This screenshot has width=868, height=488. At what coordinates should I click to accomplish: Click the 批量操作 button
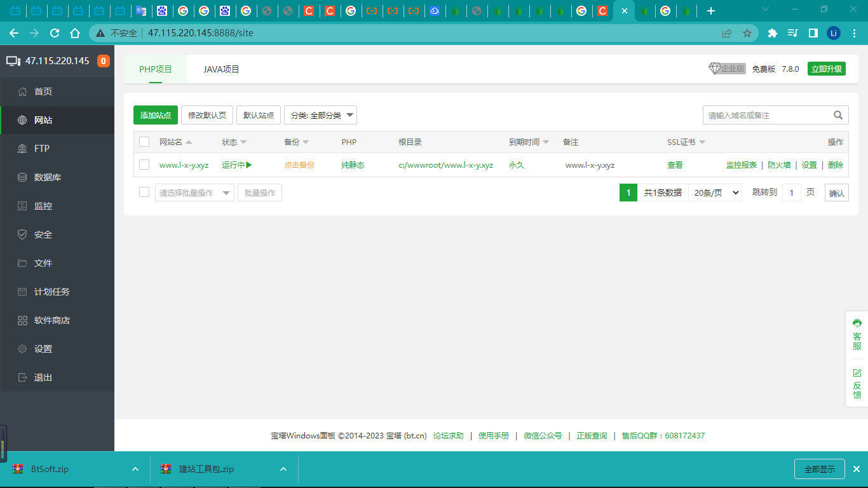coord(260,193)
